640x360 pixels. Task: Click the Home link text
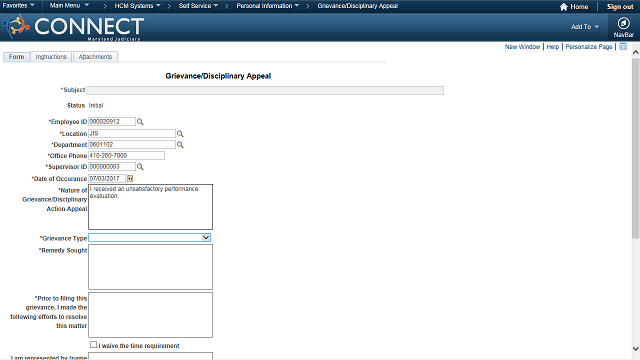tap(579, 7)
